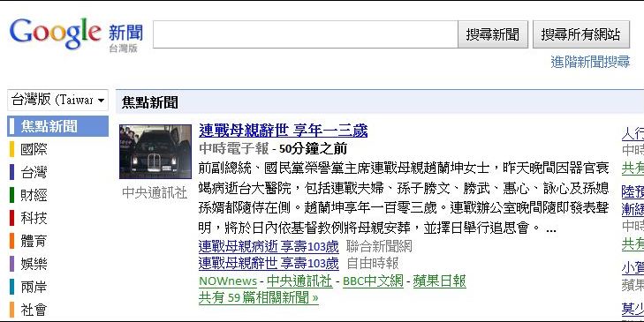
Task: Click the 搜尋所有網站 button
Action: (x=580, y=34)
